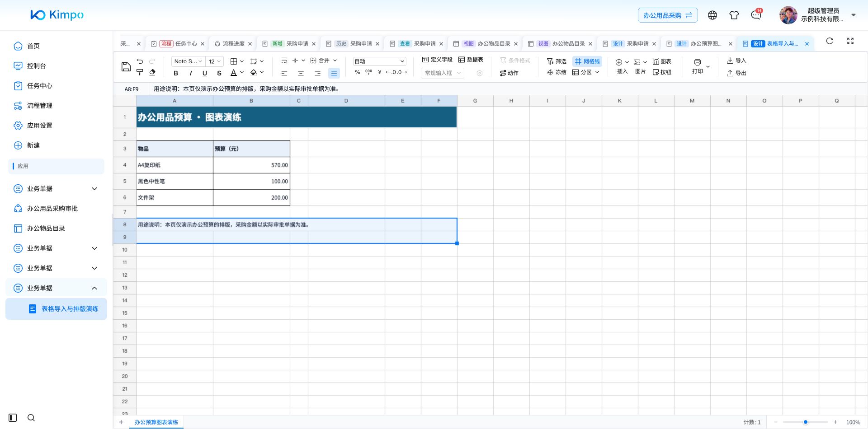Image resolution: width=868 pixels, height=429 pixels.
Task: Toggle underline formatting
Action: pos(205,73)
